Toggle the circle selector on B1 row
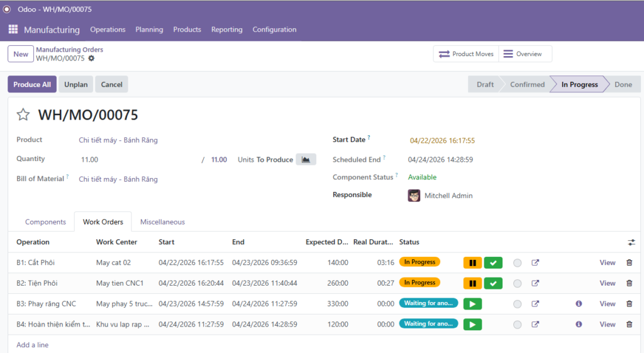644x353 pixels. (x=517, y=263)
